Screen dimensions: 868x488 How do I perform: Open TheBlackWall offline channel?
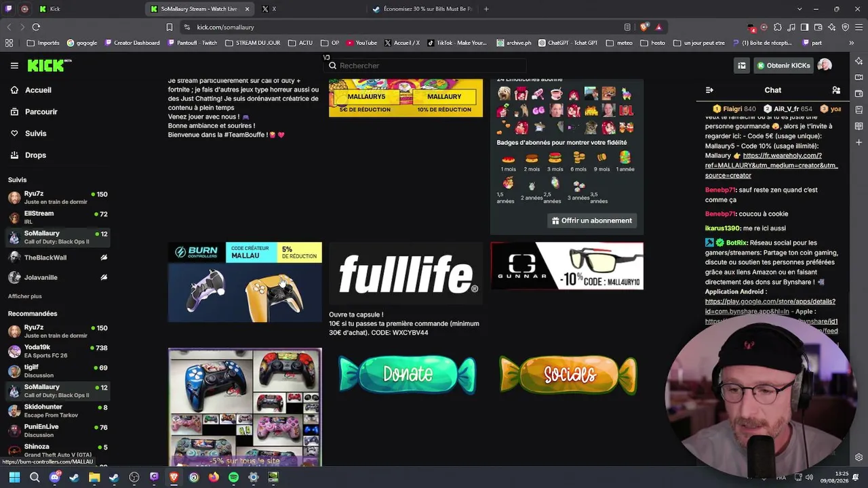point(57,258)
